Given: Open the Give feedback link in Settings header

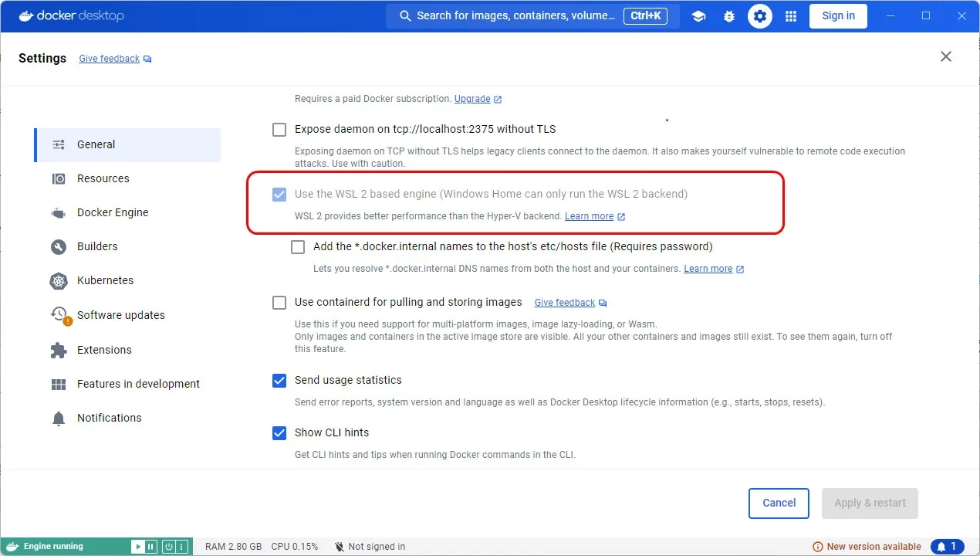Looking at the screenshot, I should [x=110, y=59].
